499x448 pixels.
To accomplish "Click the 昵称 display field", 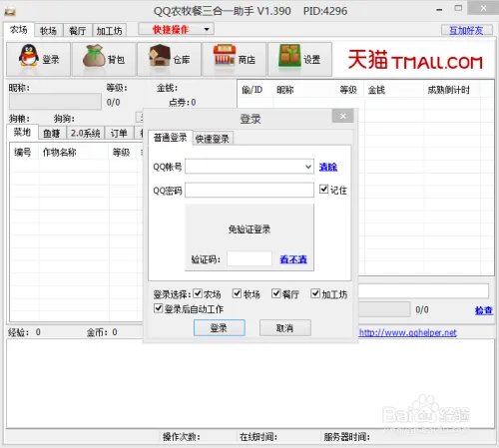I will coord(55,102).
